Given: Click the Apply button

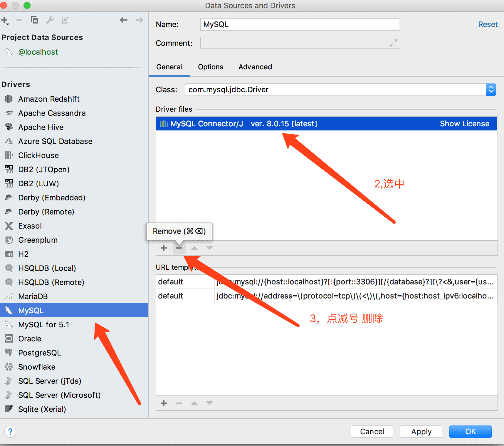Looking at the screenshot, I should tap(421, 432).
